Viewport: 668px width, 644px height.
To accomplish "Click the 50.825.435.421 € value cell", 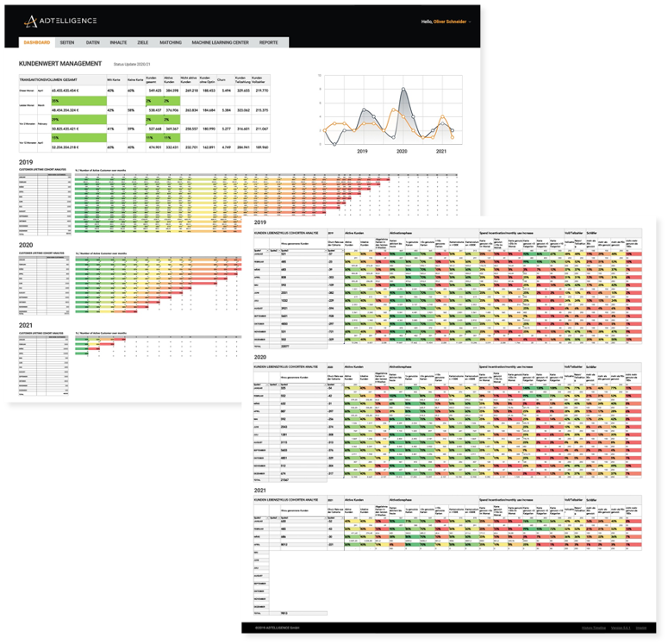I will [x=78, y=128].
